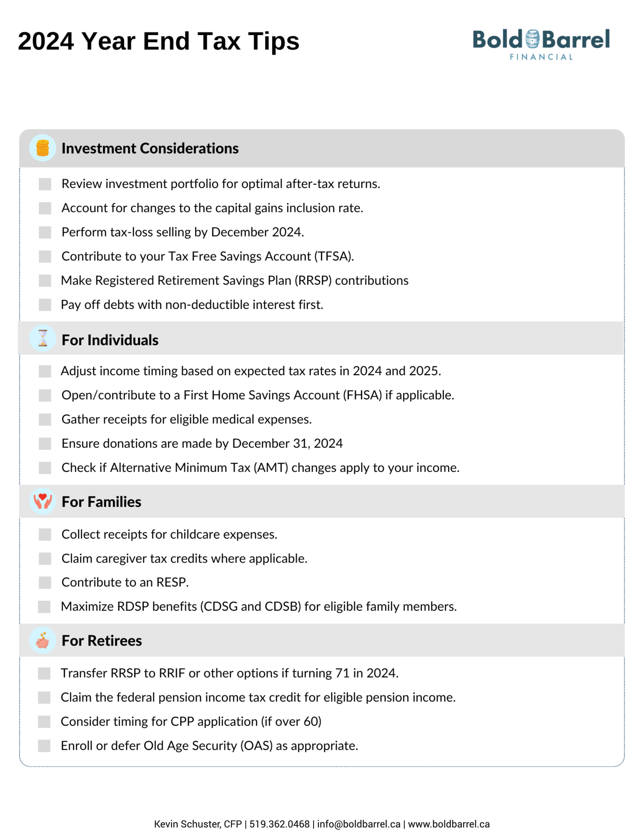The image size is (644, 837).
Task: Select the Investment Considerations section header
Action: (322, 148)
